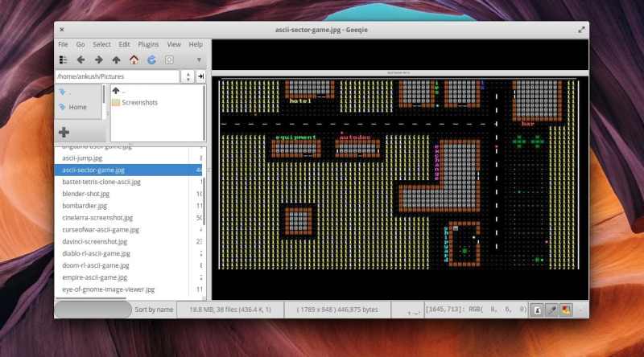Open the Plugins menu

tap(148, 44)
